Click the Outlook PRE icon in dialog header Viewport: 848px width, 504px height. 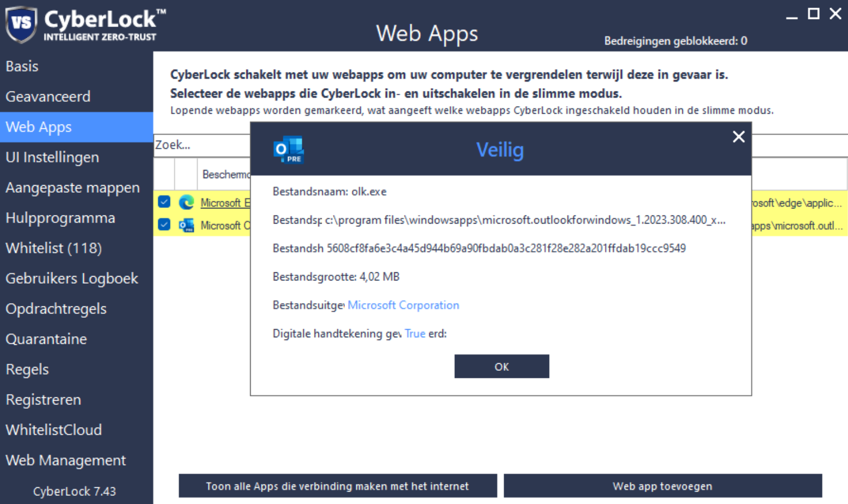point(289,150)
